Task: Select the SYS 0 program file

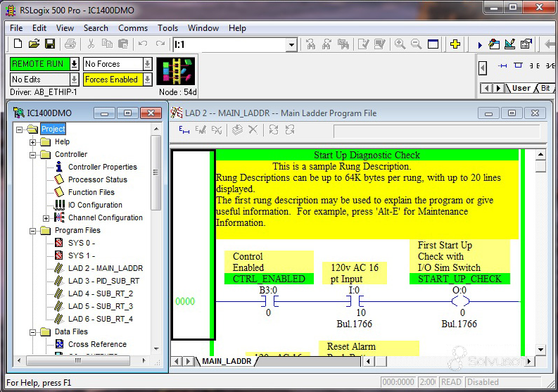Action: click(x=82, y=243)
